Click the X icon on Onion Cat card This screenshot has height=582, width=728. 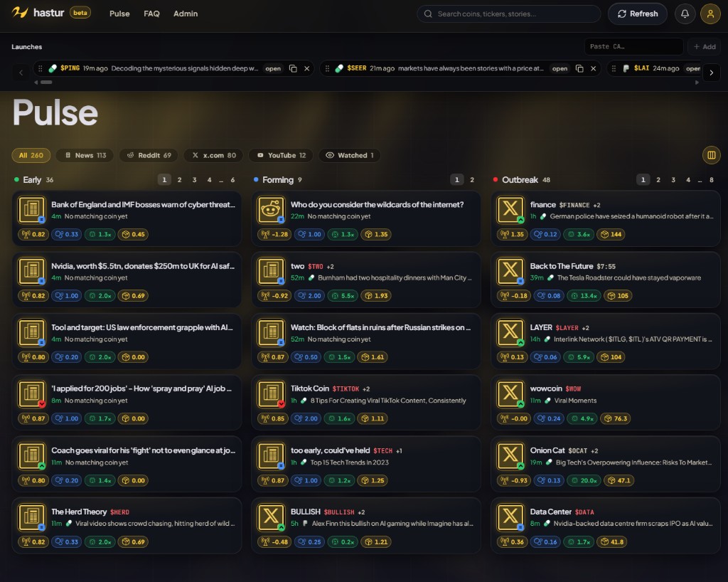(510, 455)
